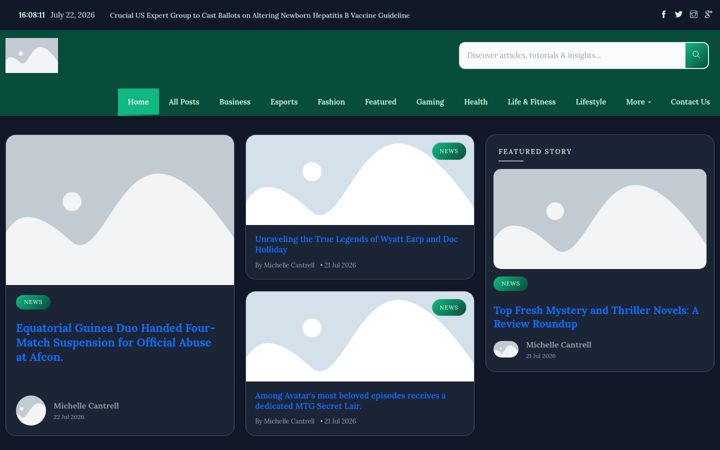The height and width of the screenshot is (450, 720).
Task: Click 21 Jul 2026 date in Featured Story
Action: point(541,356)
